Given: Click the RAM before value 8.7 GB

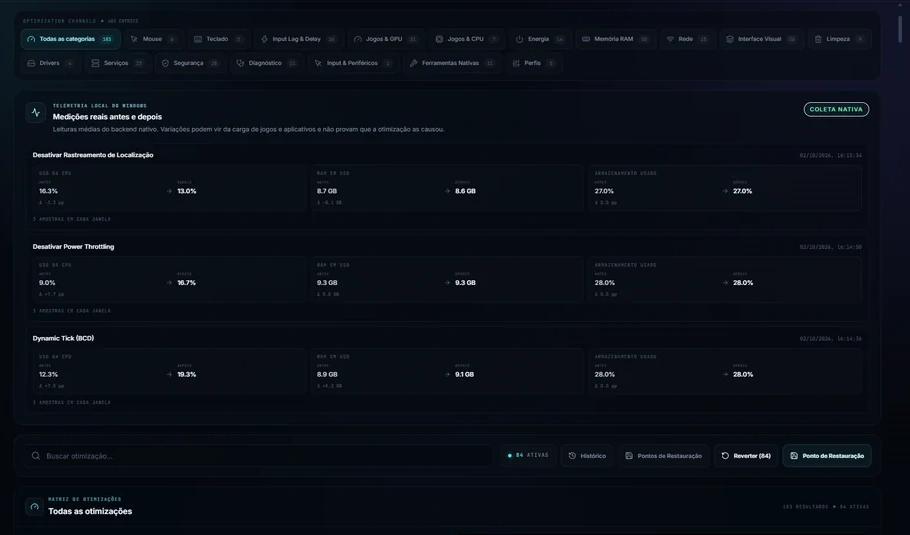Looking at the screenshot, I should click(x=327, y=191).
